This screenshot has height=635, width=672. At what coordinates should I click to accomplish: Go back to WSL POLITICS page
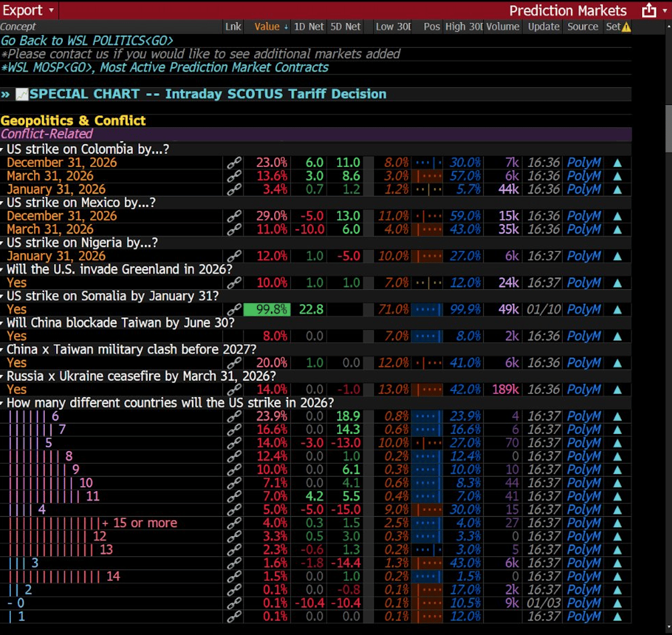click(x=87, y=41)
